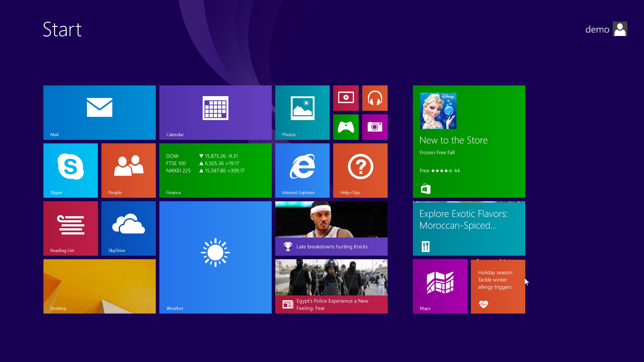Open the Maps tile
The width and height of the screenshot is (644, 362).
(x=440, y=286)
